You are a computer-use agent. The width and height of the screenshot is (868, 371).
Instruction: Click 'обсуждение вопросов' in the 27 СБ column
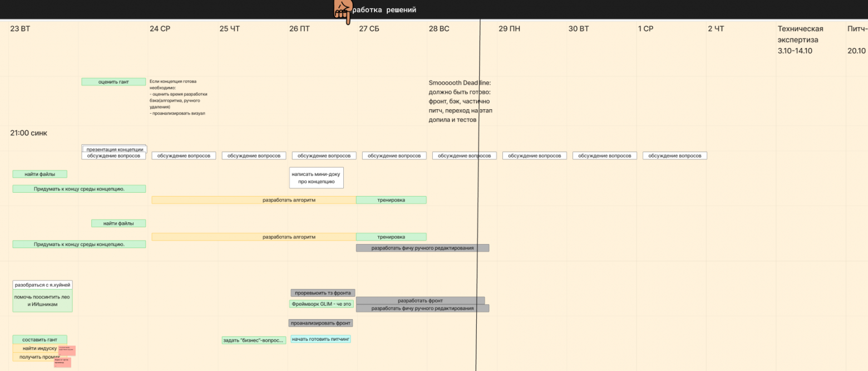(394, 156)
